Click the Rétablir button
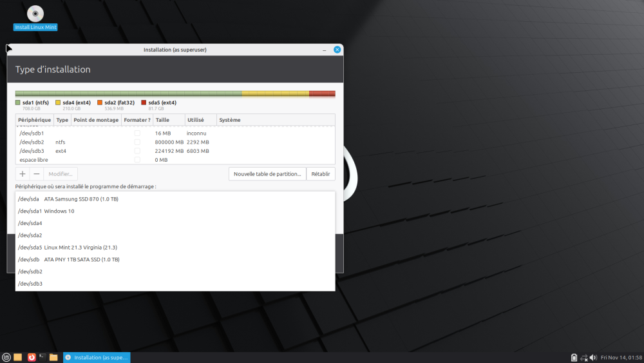The height and width of the screenshot is (363, 644). [321, 174]
